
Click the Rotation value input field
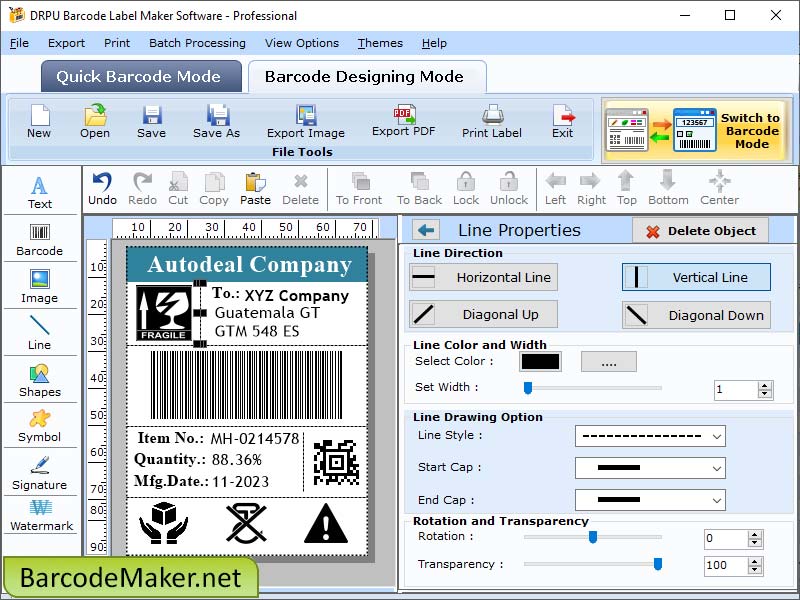coord(726,538)
